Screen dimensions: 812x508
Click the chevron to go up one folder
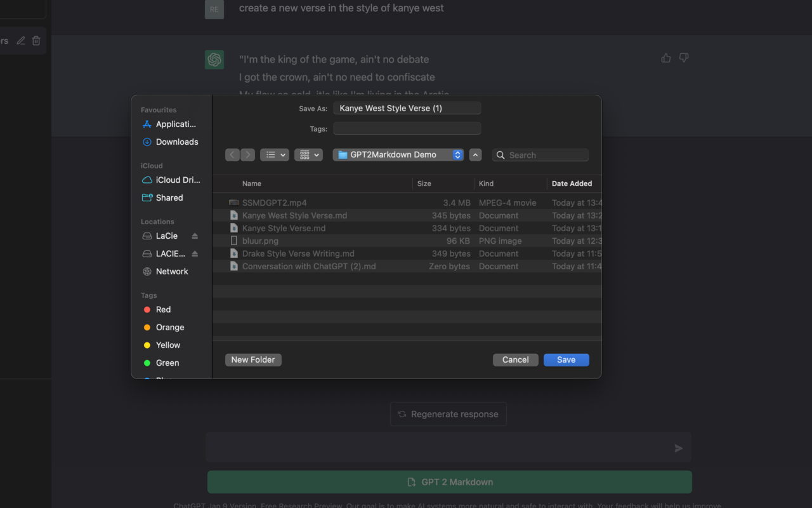475,154
